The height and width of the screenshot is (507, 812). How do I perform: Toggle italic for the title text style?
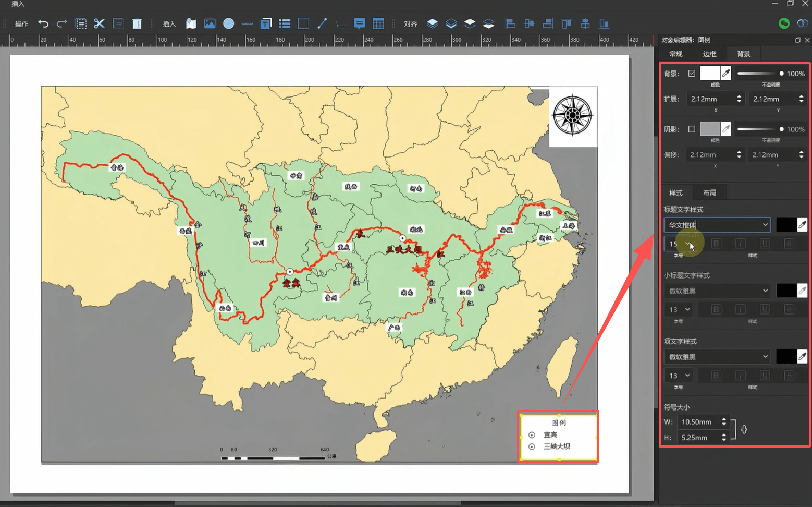(x=740, y=244)
